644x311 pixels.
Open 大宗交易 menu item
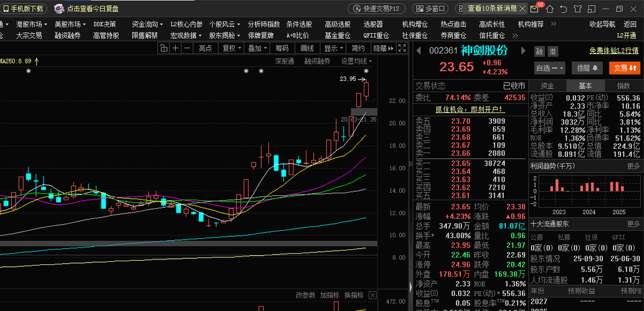29,35
